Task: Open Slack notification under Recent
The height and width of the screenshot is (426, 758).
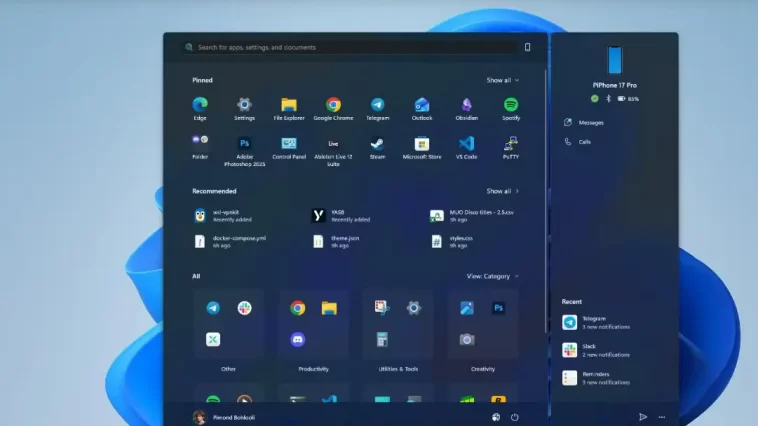Action: [596, 350]
